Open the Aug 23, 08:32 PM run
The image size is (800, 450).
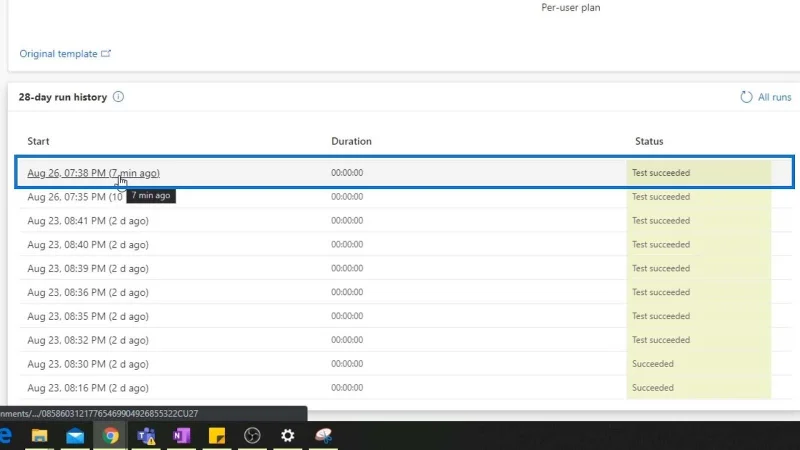point(88,340)
